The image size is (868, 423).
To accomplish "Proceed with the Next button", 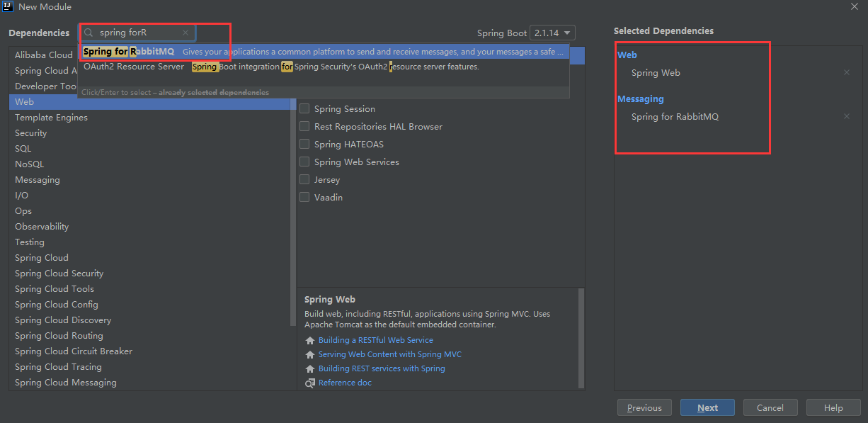I will click(x=707, y=407).
